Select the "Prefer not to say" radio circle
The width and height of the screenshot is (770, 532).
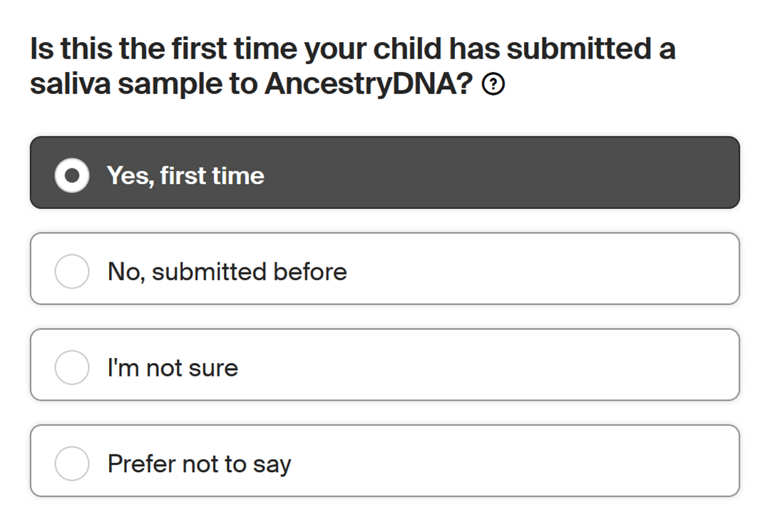(72, 464)
